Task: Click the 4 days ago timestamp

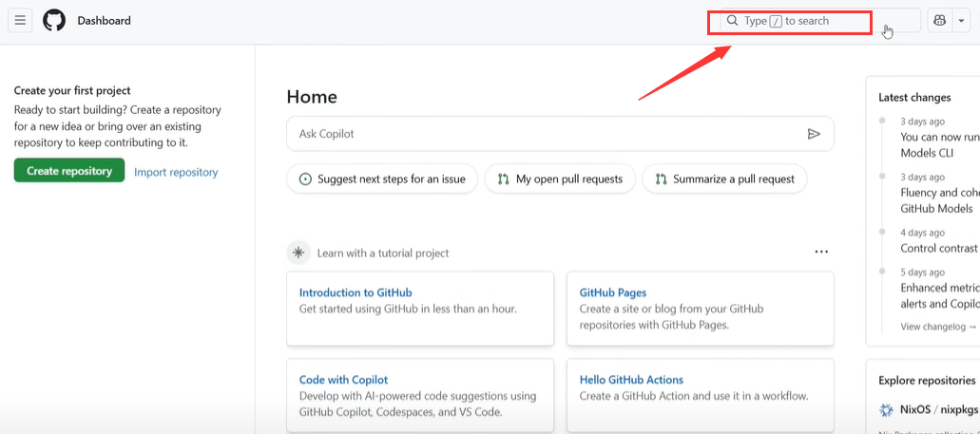Action: 923,233
